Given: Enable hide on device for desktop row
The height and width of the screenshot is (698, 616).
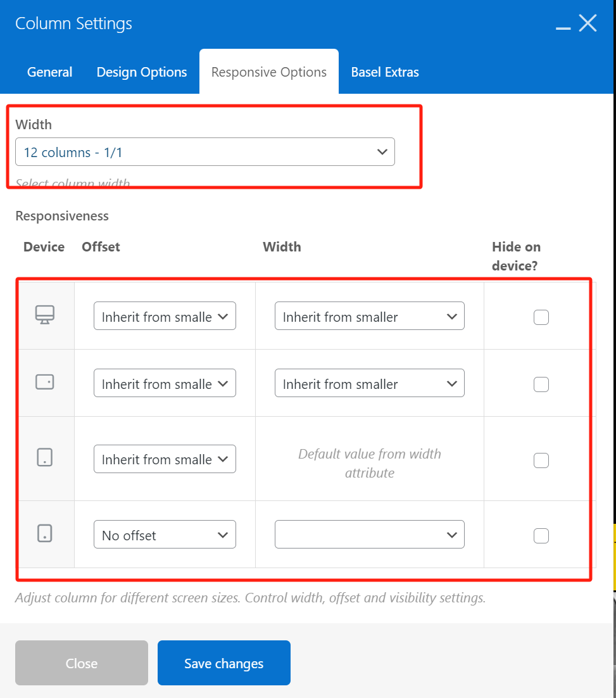Looking at the screenshot, I should (x=541, y=317).
